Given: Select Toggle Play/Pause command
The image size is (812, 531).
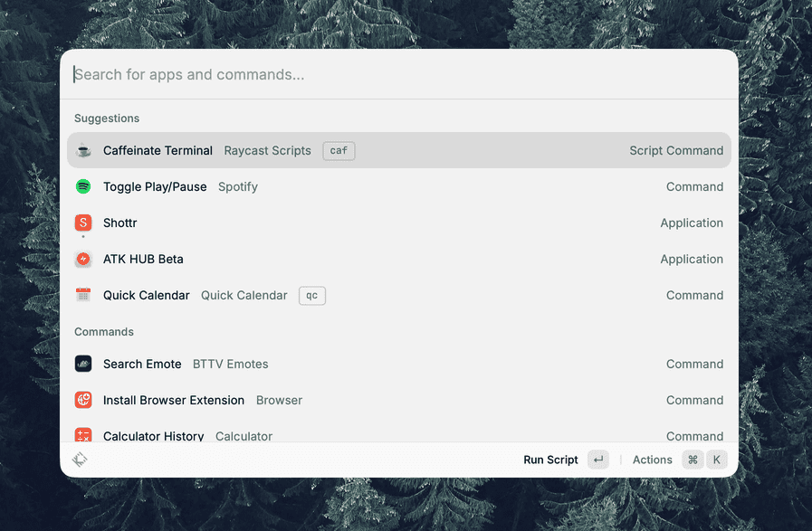Looking at the screenshot, I should (x=398, y=187).
